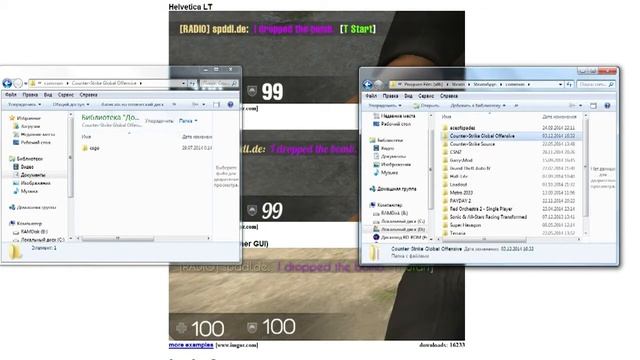The width and height of the screenshot is (640, 360).
Task: Select Документы in csgo folder window sidebar
Action: [29, 175]
